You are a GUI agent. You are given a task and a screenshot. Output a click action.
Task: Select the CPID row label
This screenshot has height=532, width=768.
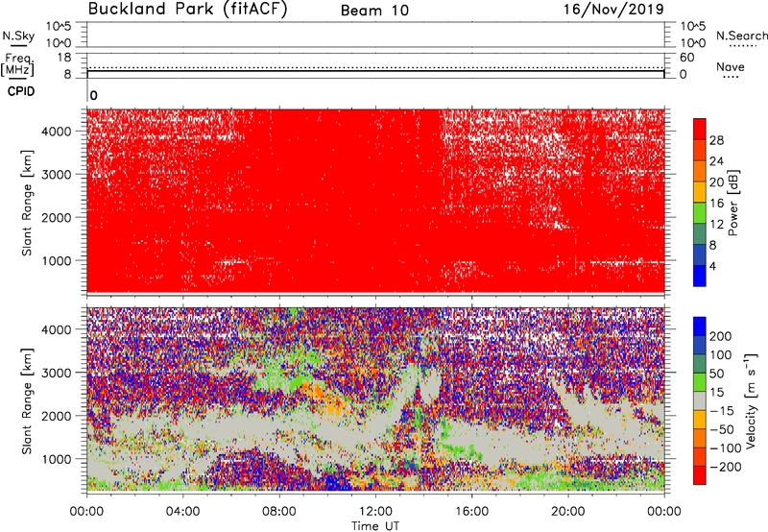pyautogui.click(x=21, y=91)
